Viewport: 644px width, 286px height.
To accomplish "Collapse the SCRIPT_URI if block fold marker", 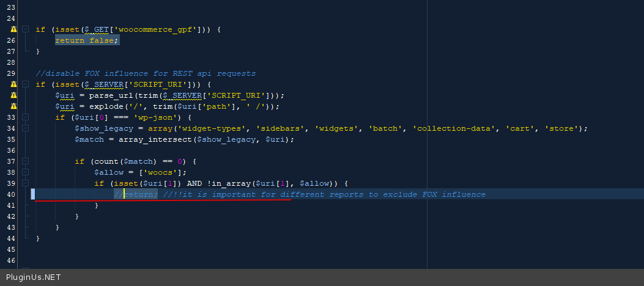I will [x=25, y=84].
